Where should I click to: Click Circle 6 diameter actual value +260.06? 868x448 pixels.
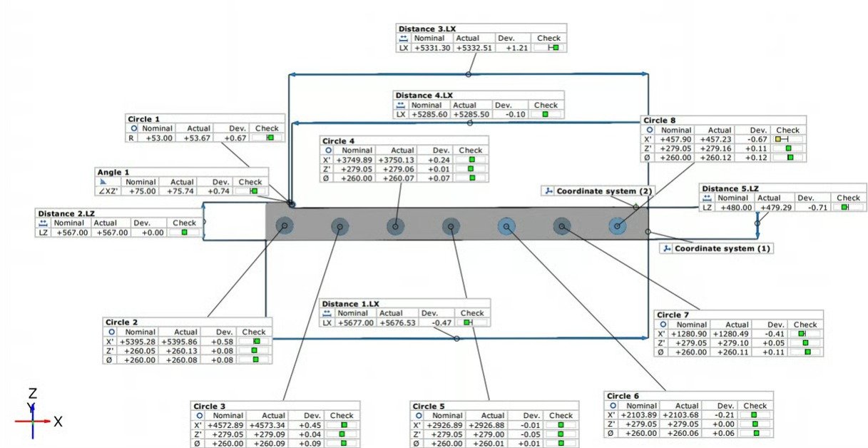pyautogui.click(x=686, y=433)
